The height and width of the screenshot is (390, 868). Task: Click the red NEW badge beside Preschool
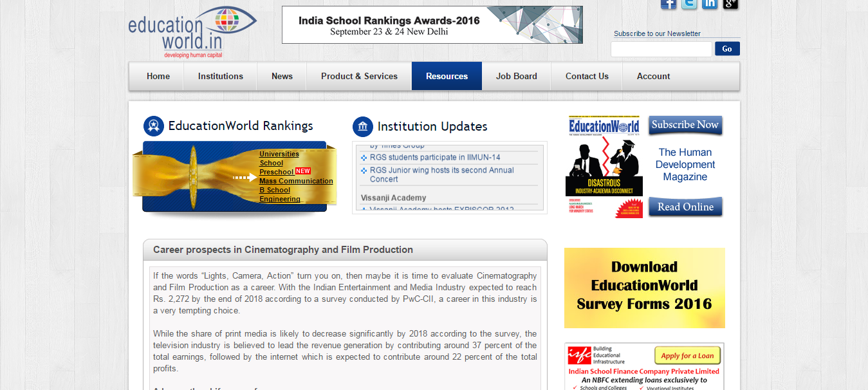303,171
